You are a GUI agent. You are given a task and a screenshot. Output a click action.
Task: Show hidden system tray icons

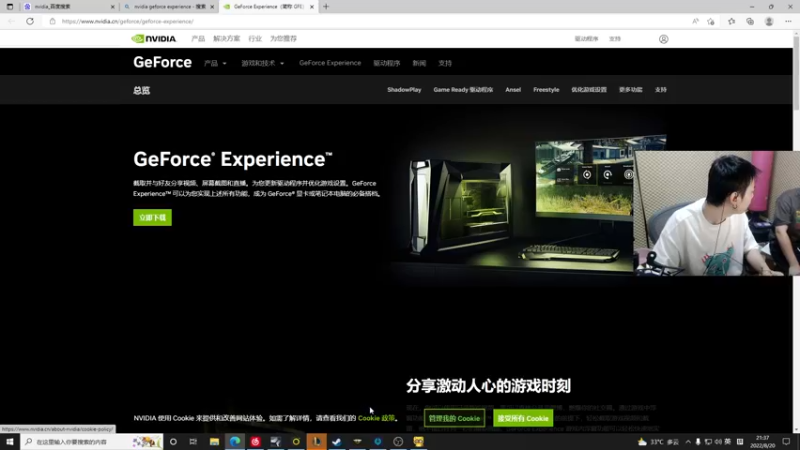tap(688, 442)
